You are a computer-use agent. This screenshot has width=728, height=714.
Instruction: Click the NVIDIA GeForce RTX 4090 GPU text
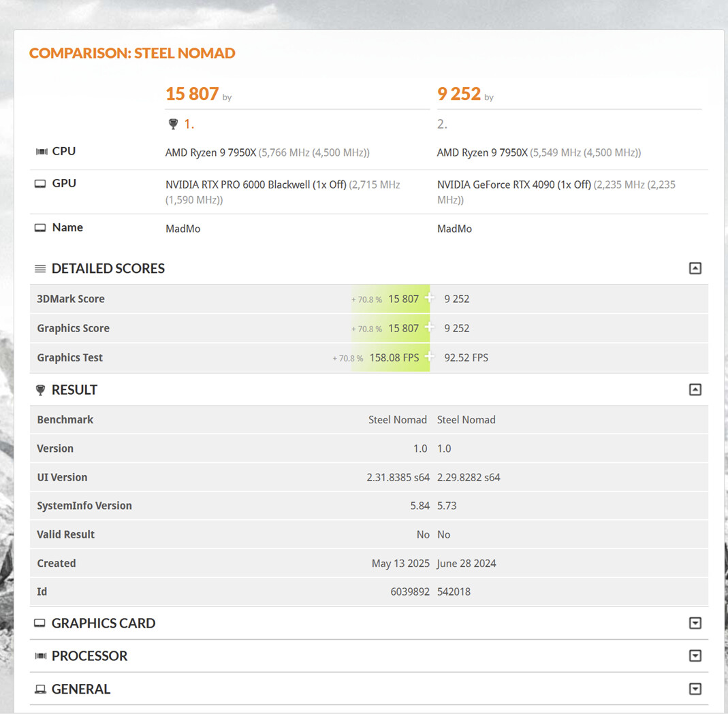pos(514,184)
